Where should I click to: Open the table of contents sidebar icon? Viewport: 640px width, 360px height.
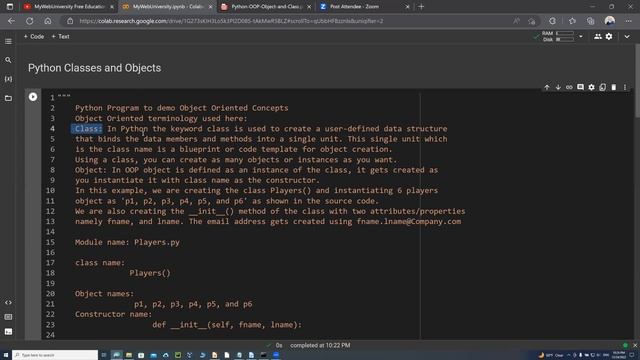click(x=8, y=41)
